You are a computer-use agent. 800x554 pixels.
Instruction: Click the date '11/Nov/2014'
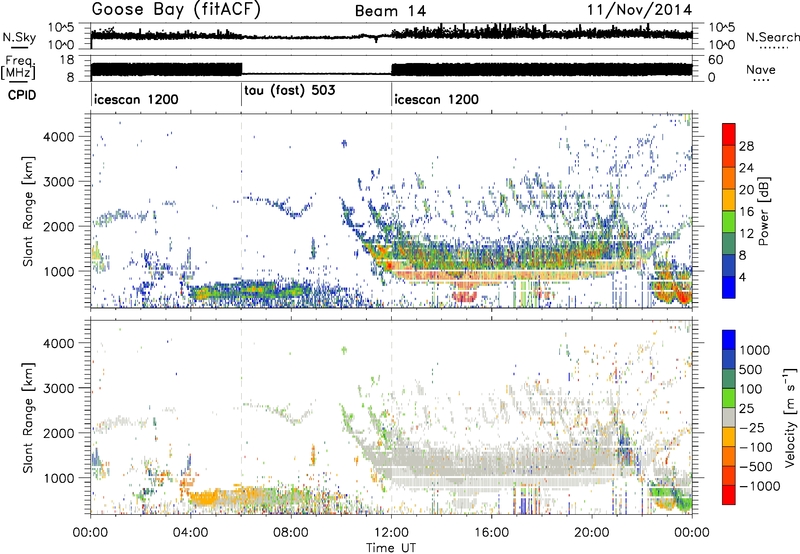coord(639,10)
